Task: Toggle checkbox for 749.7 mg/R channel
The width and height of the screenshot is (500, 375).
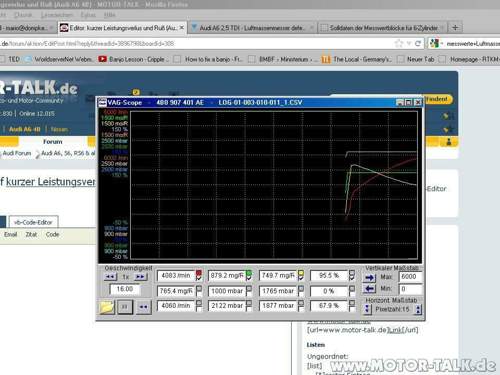Action: 301,279
